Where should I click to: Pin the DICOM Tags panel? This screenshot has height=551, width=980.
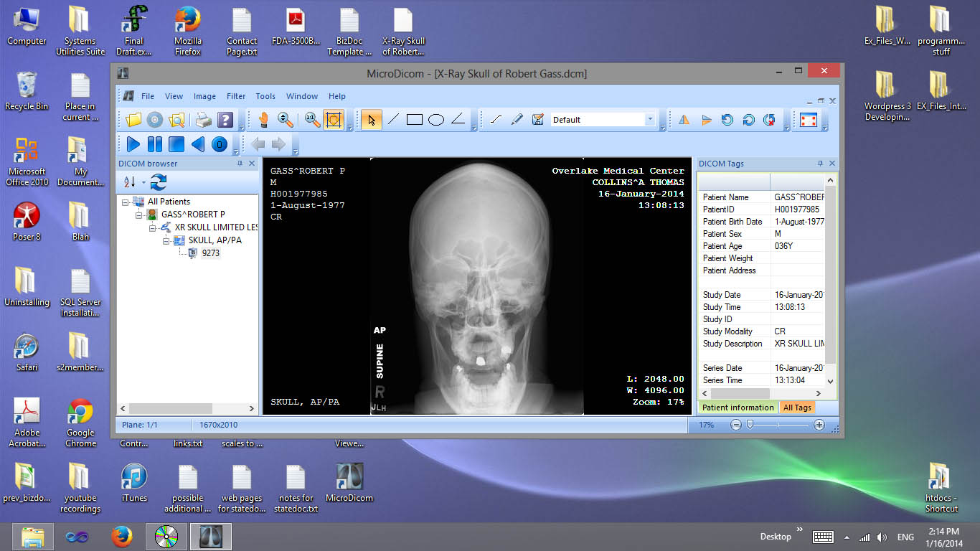click(820, 164)
